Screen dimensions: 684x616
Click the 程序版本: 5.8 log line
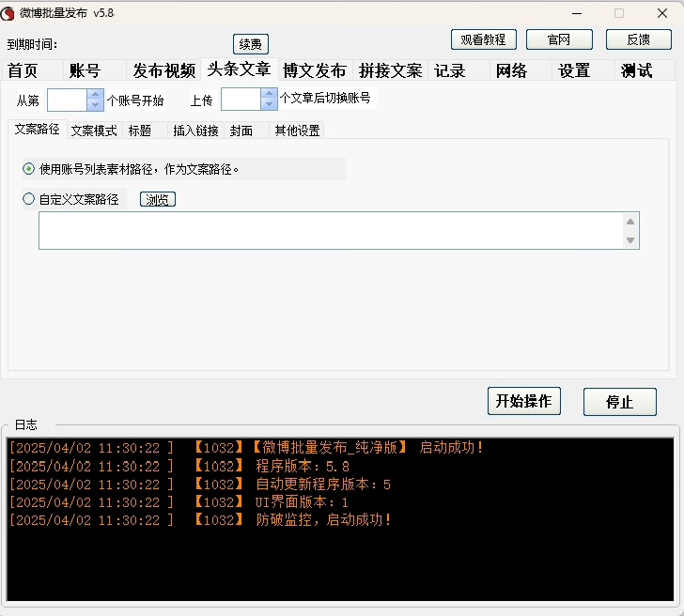point(179,467)
